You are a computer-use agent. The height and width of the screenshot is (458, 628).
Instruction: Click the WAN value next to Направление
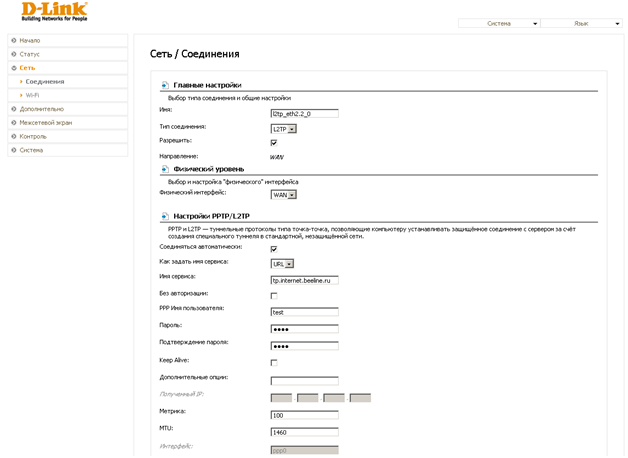[x=277, y=157]
